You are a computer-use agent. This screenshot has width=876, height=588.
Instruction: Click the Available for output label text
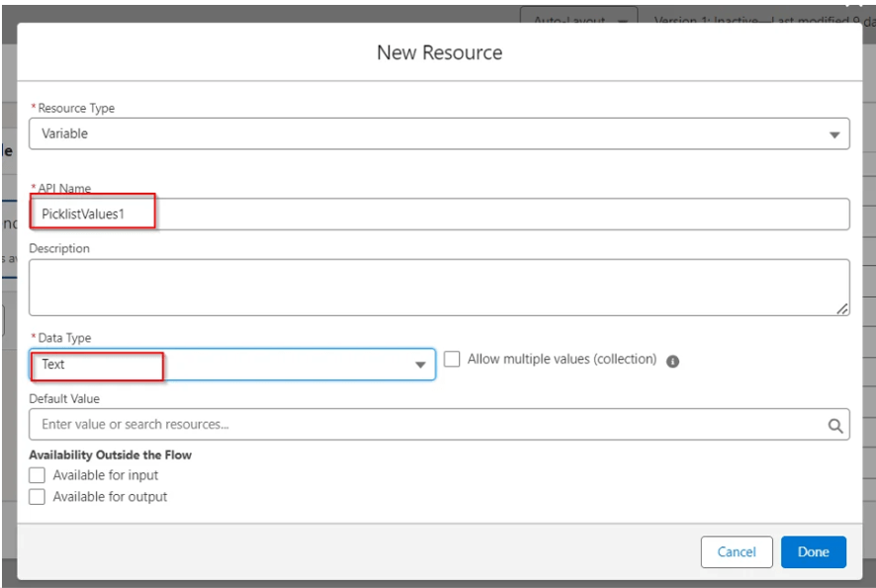point(110,497)
